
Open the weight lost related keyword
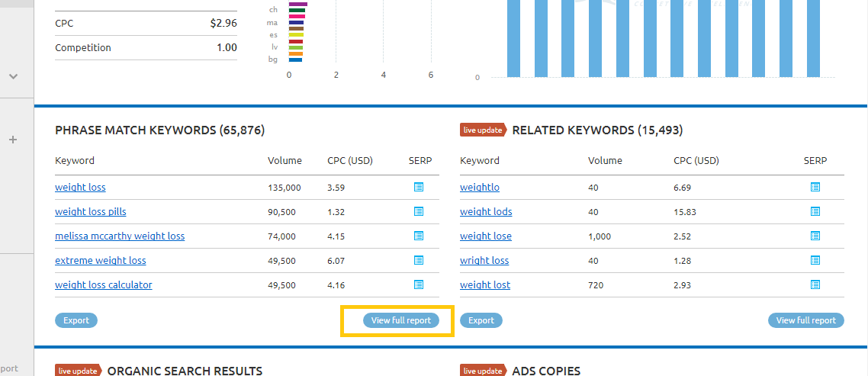tap(485, 284)
